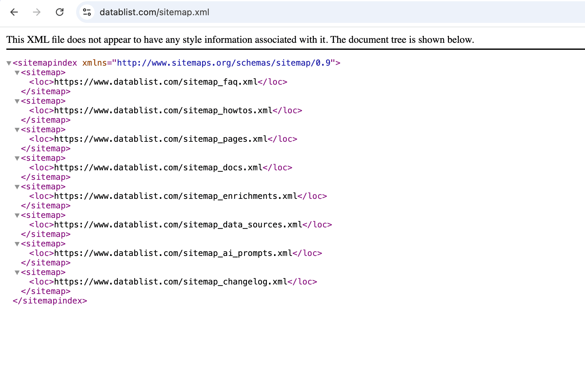Select the sitemap_changelog.xml URL text

[x=170, y=282]
